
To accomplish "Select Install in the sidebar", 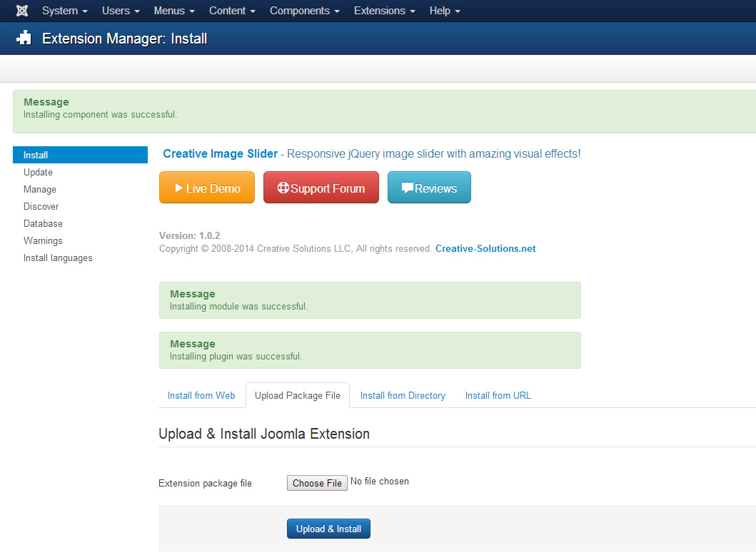I will (x=80, y=155).
